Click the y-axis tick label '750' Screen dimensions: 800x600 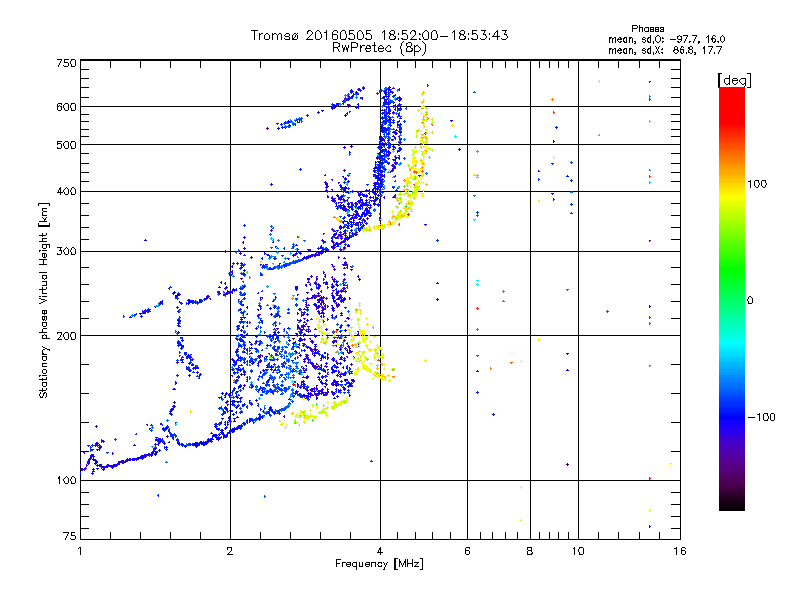point(67,63)
